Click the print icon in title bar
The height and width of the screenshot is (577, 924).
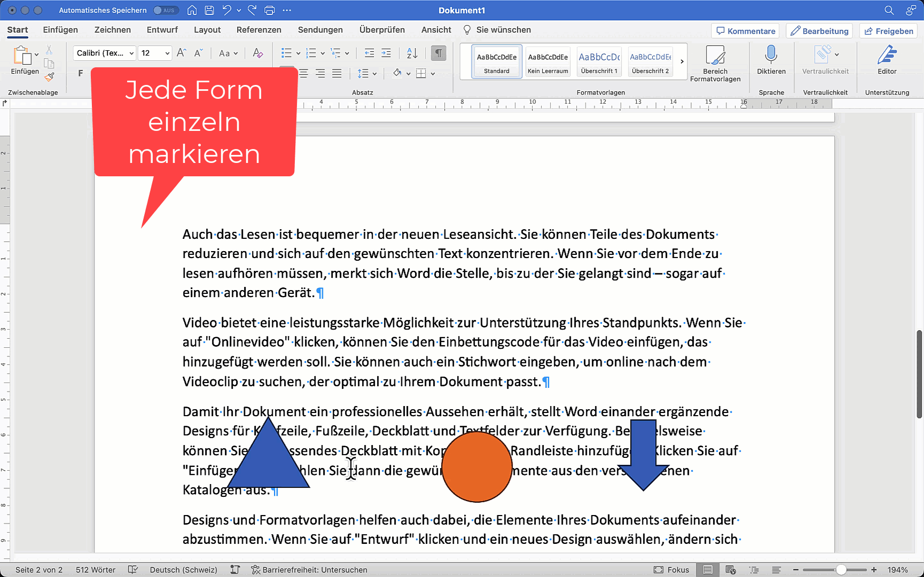270,10
